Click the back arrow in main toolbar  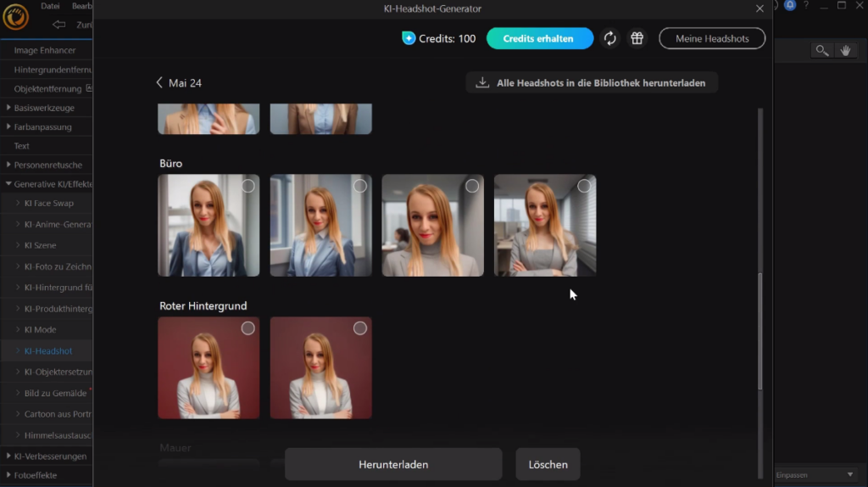58,25
